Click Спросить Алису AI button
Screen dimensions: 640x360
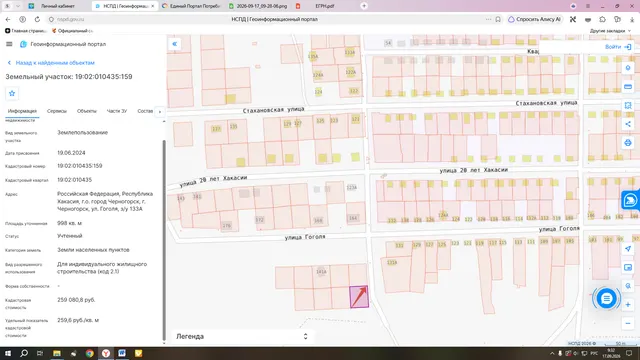coord(535,19)
